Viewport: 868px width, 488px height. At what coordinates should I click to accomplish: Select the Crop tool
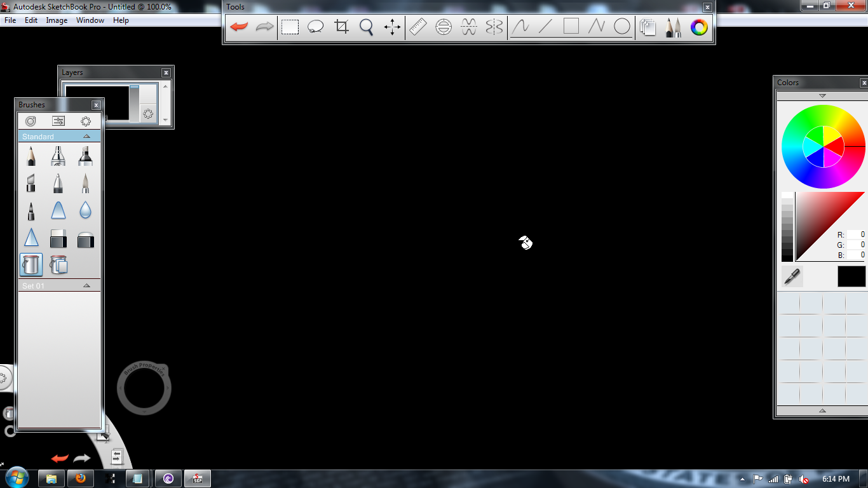(x=341, y=27)
